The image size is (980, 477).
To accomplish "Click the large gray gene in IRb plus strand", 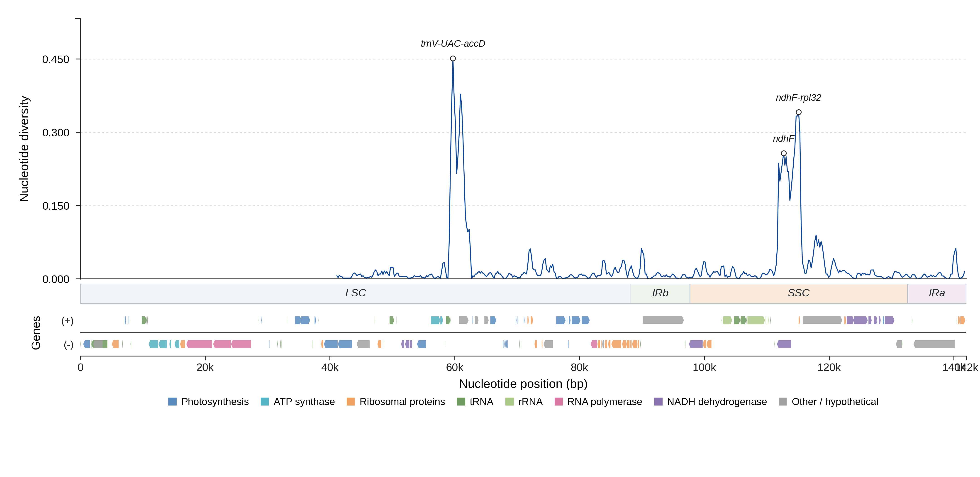I will click(x=663, y=320).
